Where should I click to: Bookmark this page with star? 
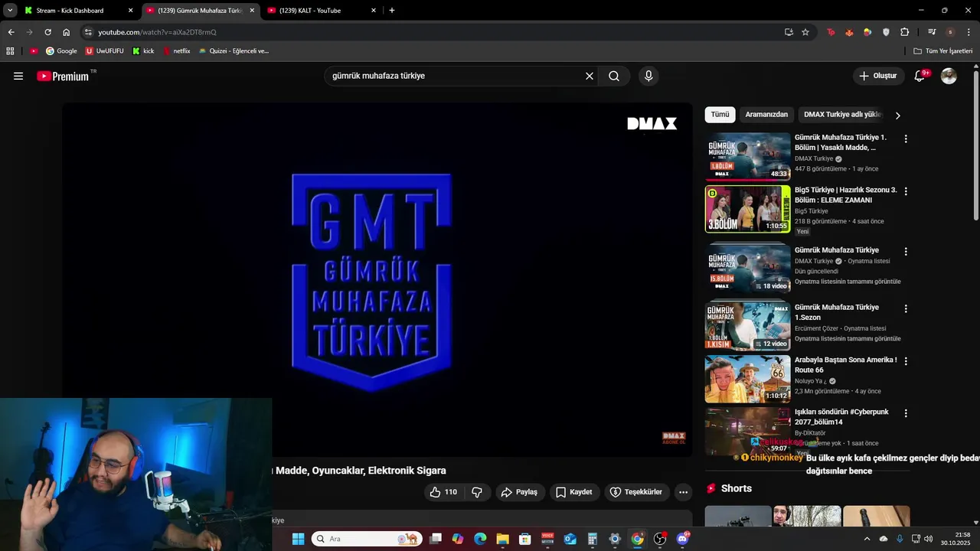click(x=805, y=32)
